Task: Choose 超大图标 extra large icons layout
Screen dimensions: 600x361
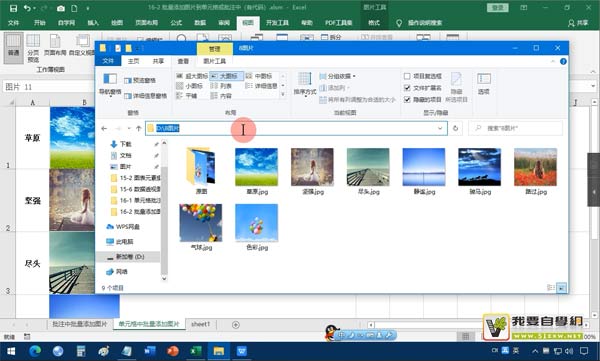Action: [192, 76]
